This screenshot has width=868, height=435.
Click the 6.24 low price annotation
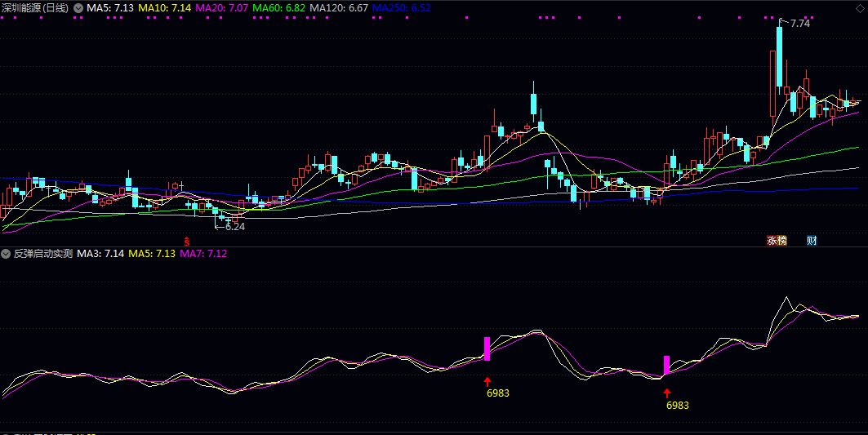pos(234,226)
